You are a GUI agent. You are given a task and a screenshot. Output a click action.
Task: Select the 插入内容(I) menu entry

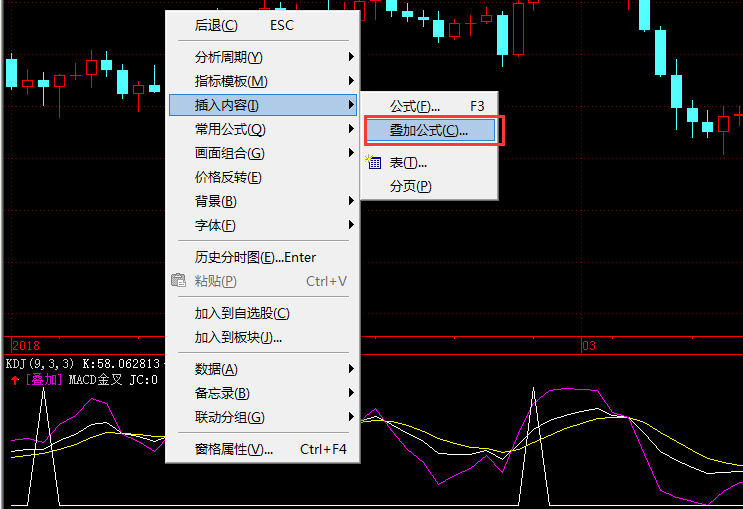pyautogui.click(x=263, y=105)
